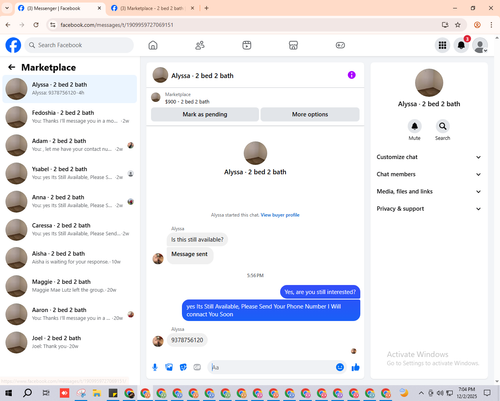
Task: Open the Aaron - 2 bed 2 bath chat
Action: [x=69, y=314]
